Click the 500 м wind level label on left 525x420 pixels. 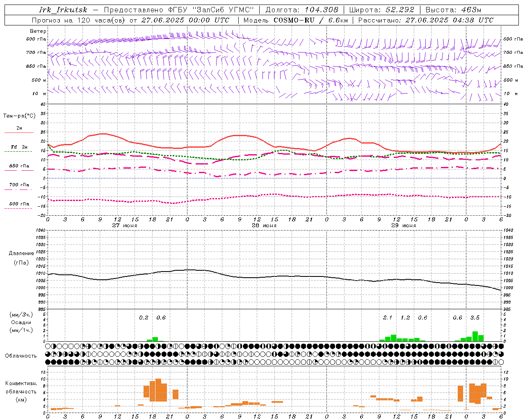tap(39, 80)
